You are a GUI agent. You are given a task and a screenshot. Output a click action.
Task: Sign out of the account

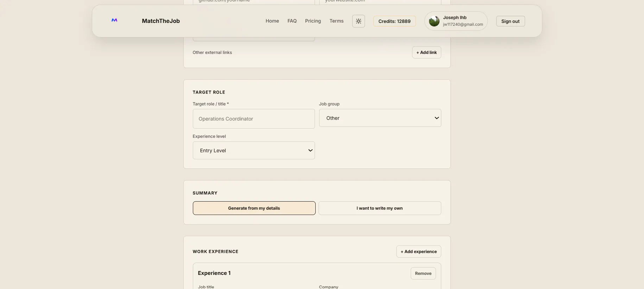(511, 21)
